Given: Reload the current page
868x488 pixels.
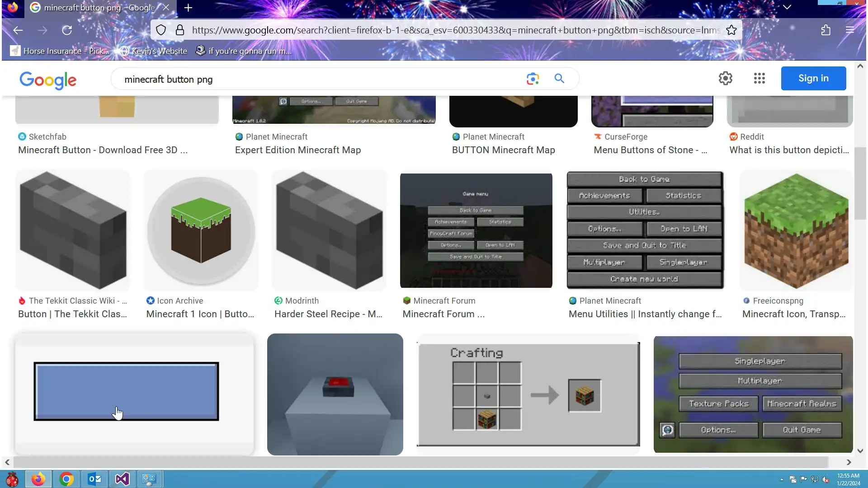Looking at the screenshot, I should coord(67,30).
